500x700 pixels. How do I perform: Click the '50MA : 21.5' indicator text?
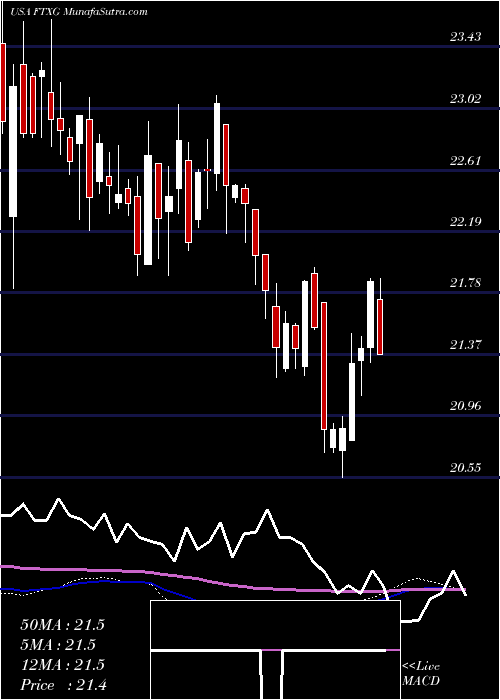pyautogui.click(x=62, y=625)
